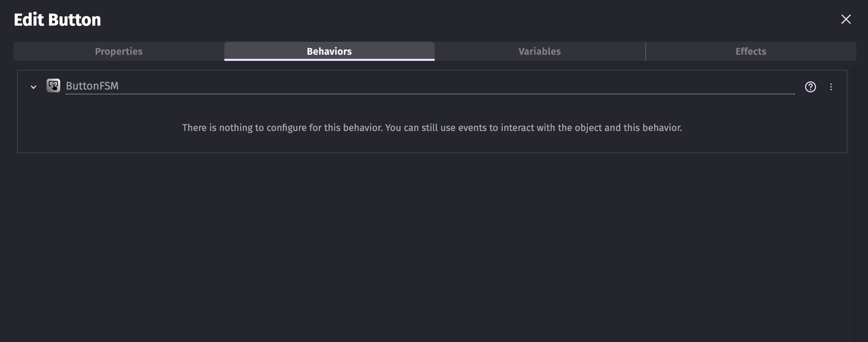Select the Behaviors tab
Viewport: 868px width, 342px height.
click(329, 51)
